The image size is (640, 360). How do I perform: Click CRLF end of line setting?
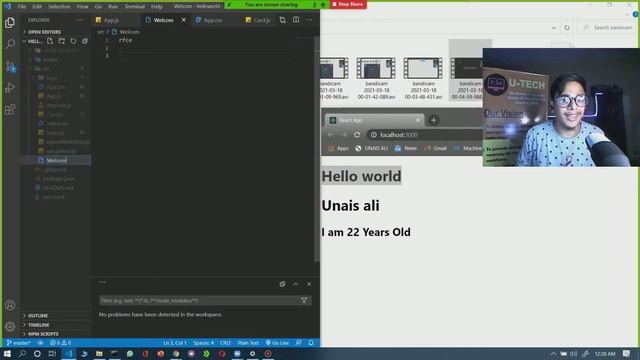point(225,343)
